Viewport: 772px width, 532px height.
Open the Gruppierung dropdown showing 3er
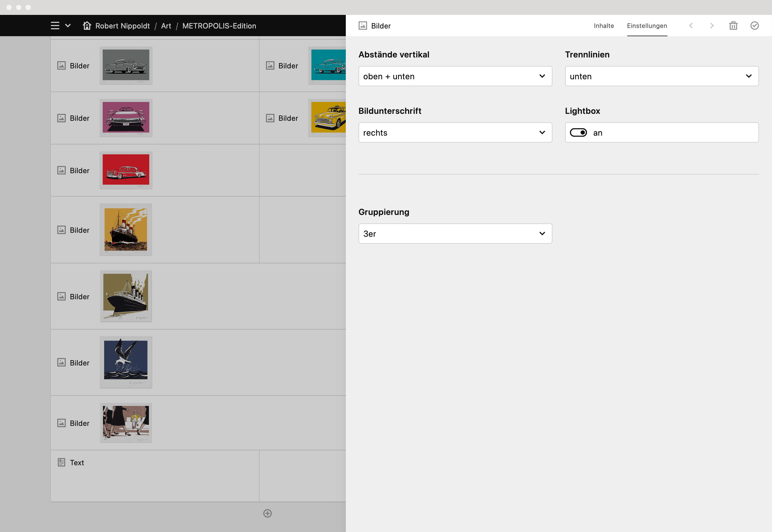pyautogui.click(x=455, y=233)
